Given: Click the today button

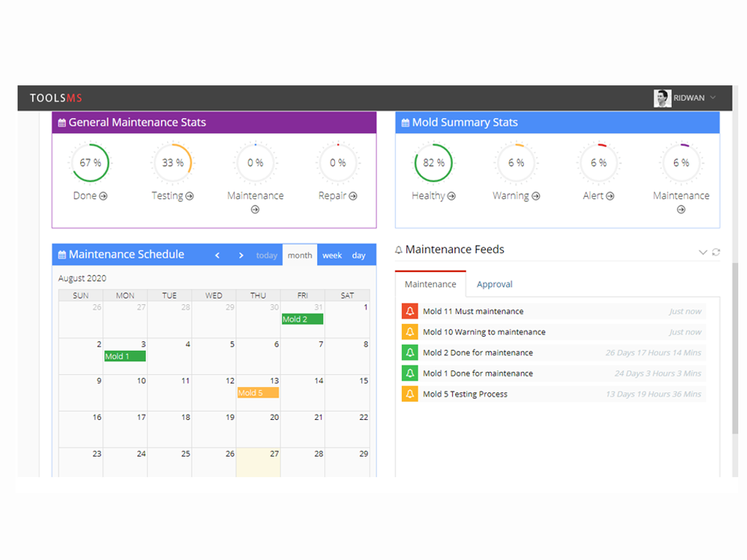Looking at the screenshot, I should pyautogui.click(x=267, y=255).
